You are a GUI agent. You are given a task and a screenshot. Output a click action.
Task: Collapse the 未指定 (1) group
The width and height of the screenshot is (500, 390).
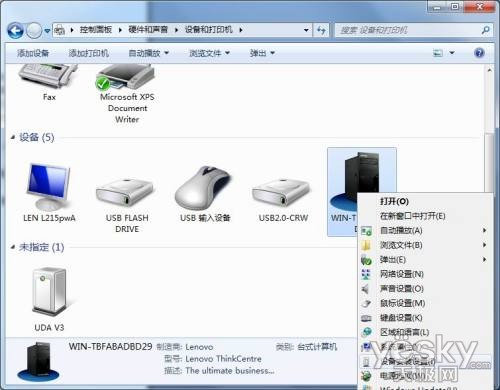[x=13, y=247]
